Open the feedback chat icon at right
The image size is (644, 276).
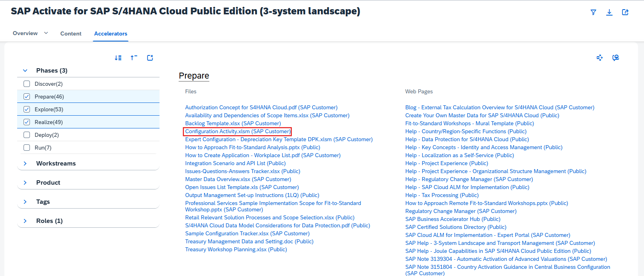pos(616,58)
